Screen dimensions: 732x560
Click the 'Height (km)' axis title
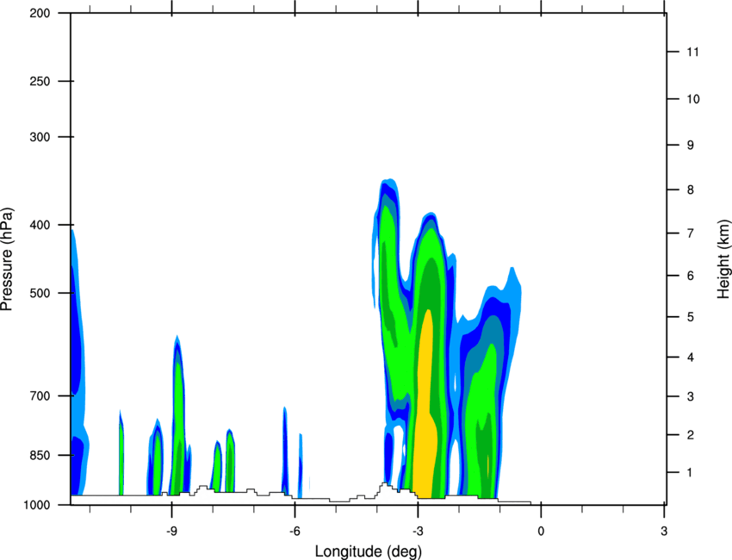(x=724, y=258)
